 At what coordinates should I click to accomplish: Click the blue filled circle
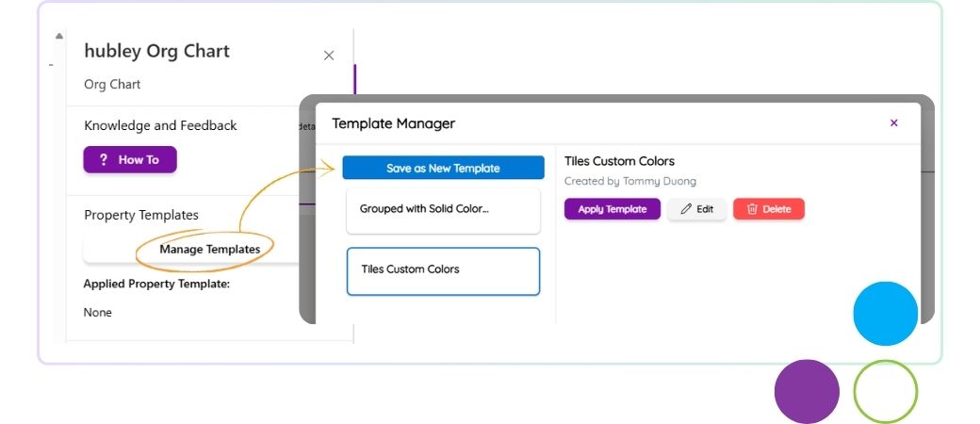click(886, 314)
